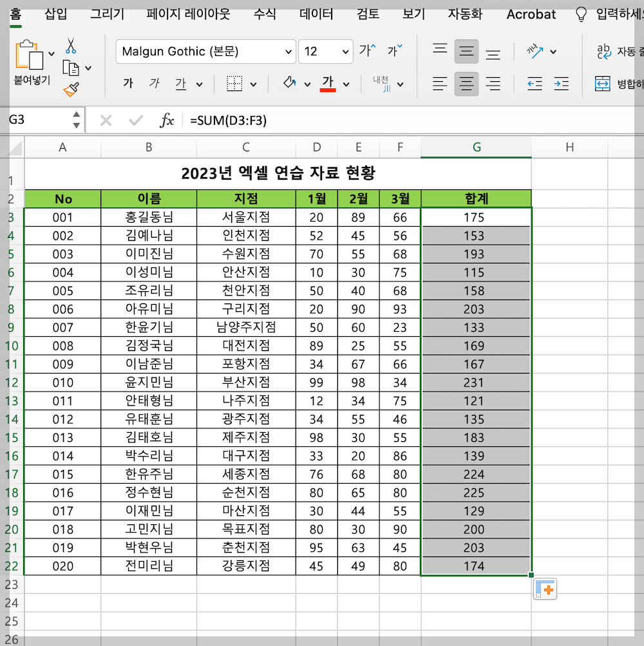
Task: Align text to the bottom
Action: point(493,53)
